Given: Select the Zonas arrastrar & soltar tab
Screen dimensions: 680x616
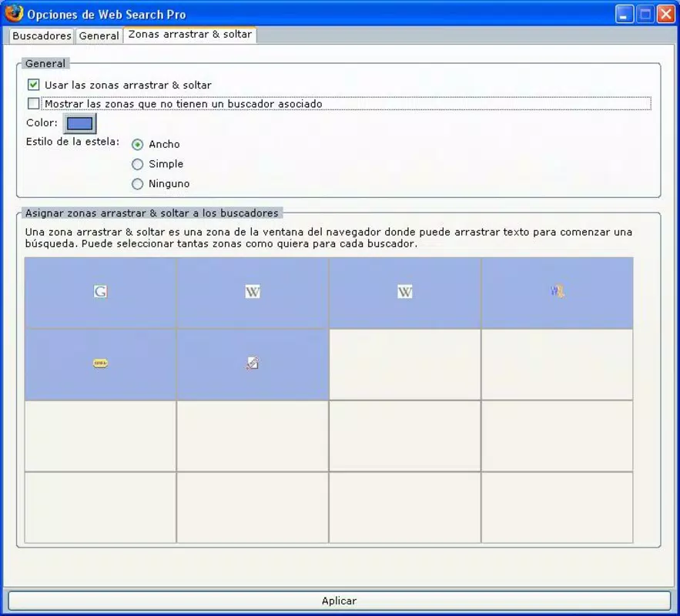Looking at the screenshot, I should click(190, 34).
